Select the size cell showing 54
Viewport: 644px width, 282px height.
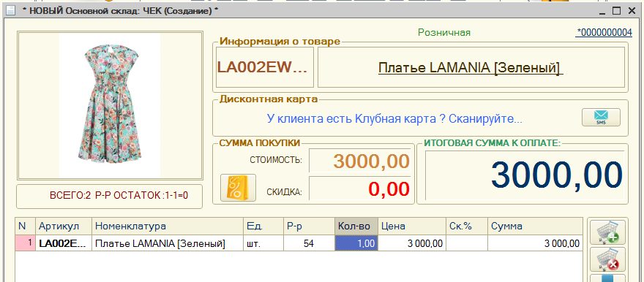[x=309, y=243]
